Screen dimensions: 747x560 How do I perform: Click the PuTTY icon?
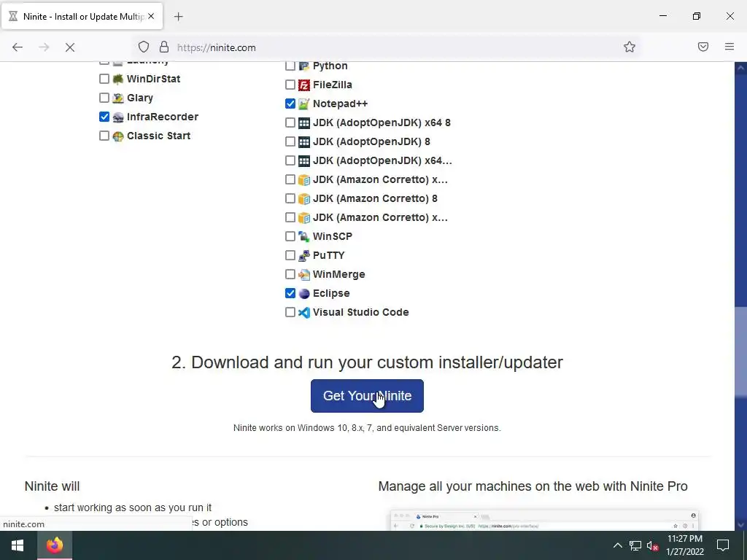click(x=304, y=256)
